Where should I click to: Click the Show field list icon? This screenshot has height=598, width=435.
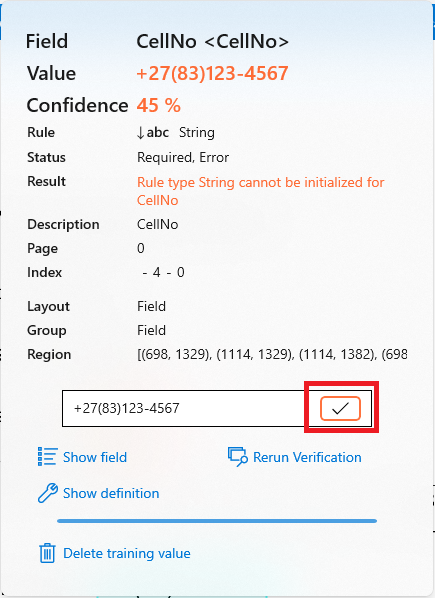[48, 457]
